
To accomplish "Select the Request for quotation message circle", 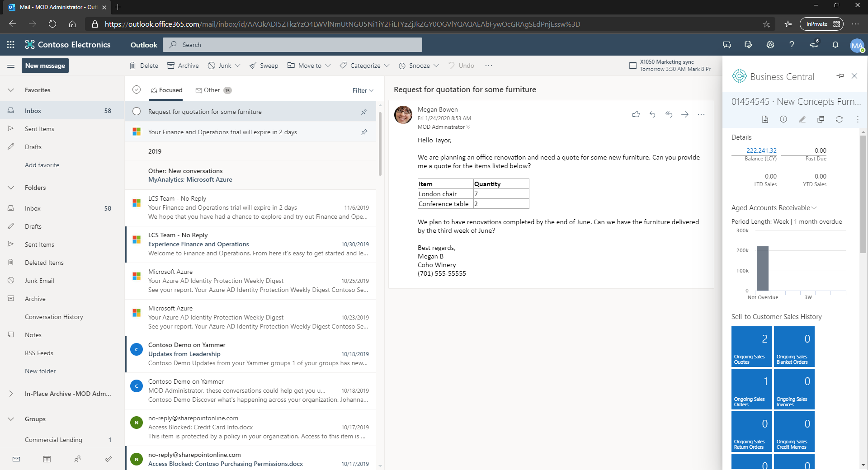I will (137, 111).
